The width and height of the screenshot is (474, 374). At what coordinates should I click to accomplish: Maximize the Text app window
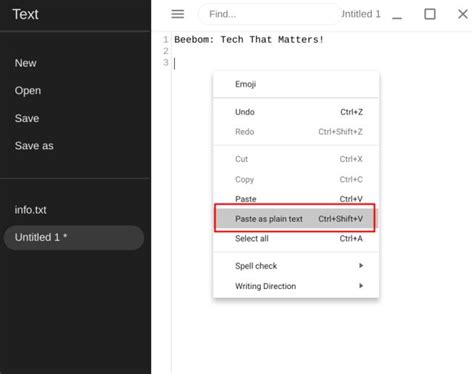pos(430,14)
